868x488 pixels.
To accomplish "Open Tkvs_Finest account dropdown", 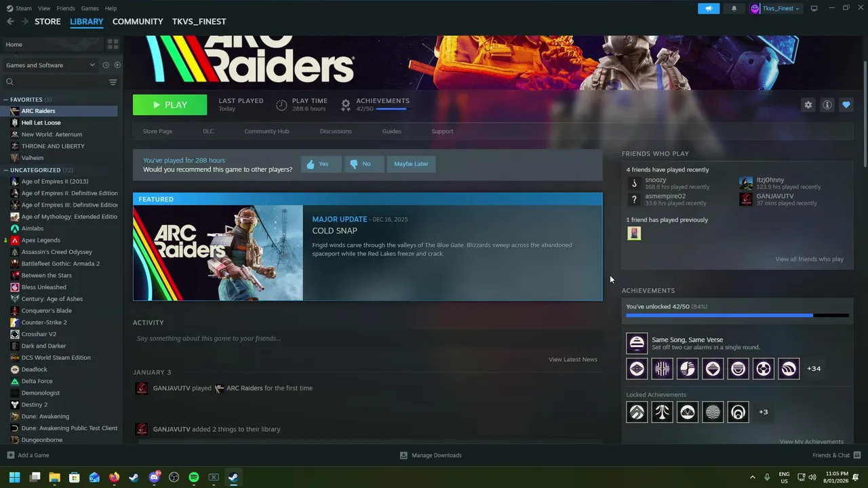I will [776, 8].
